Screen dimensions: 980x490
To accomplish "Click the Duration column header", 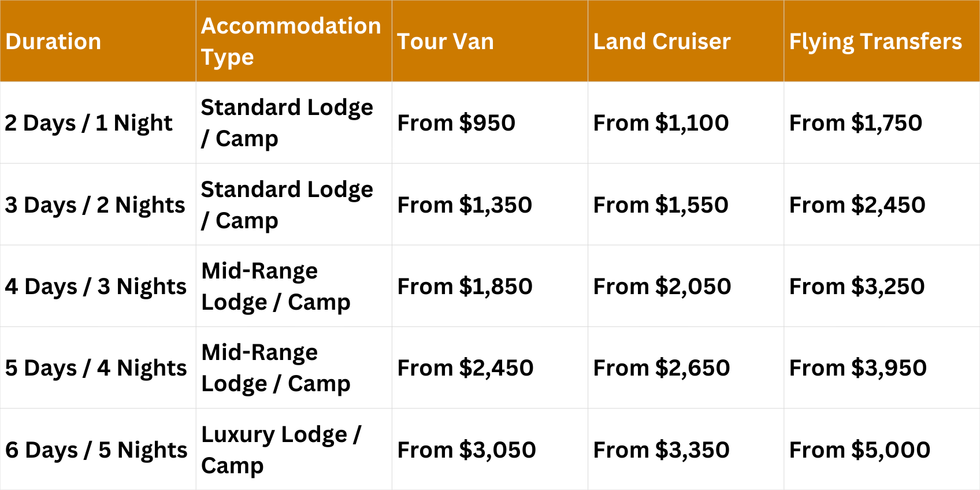I will pos(53,42).
